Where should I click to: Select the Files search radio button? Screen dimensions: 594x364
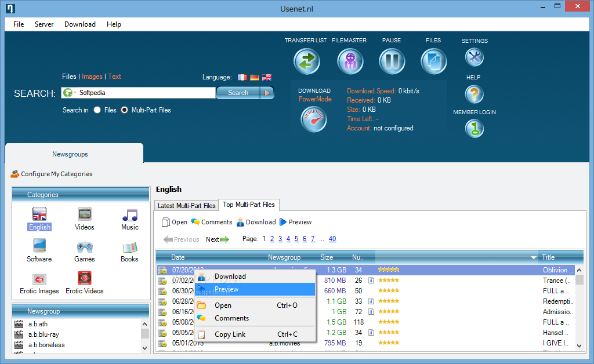[x=97, y=110]
